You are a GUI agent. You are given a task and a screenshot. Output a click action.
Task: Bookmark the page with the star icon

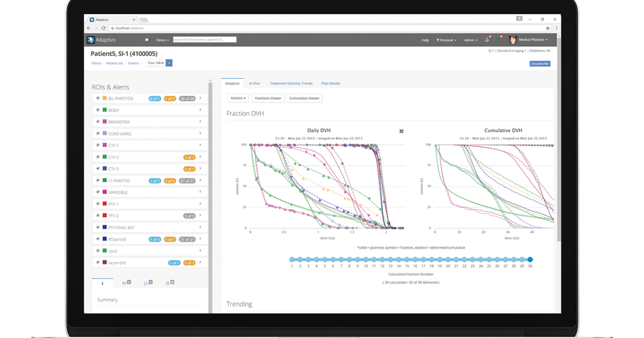548,28
